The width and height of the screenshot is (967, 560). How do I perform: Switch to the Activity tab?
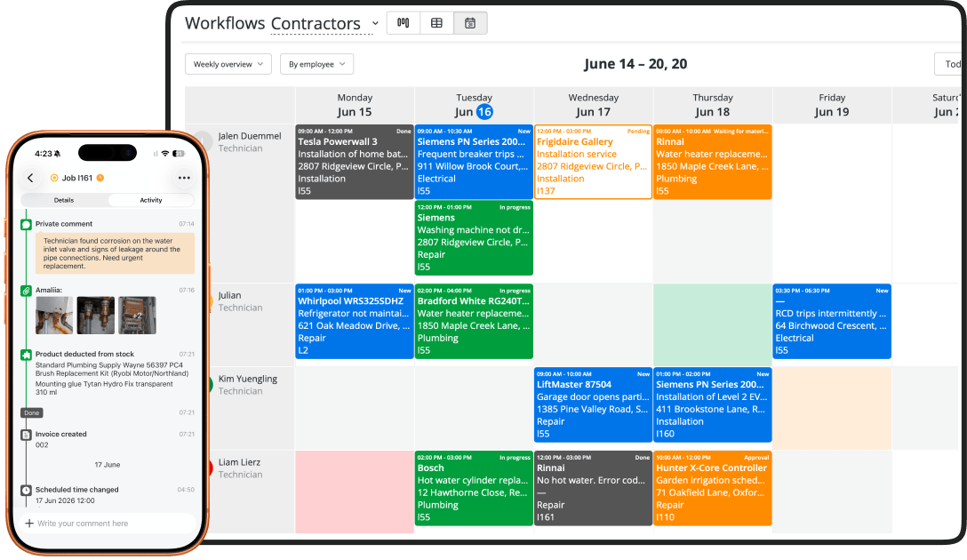click(x=151, y=200)
